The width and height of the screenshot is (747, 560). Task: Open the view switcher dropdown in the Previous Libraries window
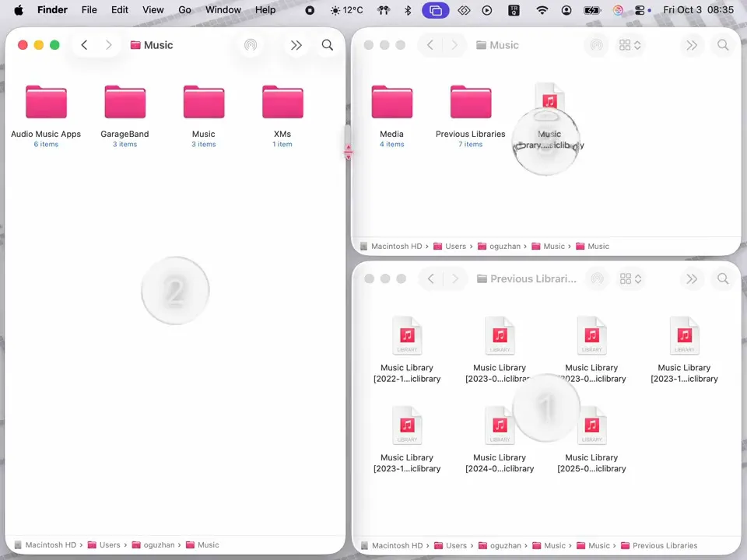630,278
